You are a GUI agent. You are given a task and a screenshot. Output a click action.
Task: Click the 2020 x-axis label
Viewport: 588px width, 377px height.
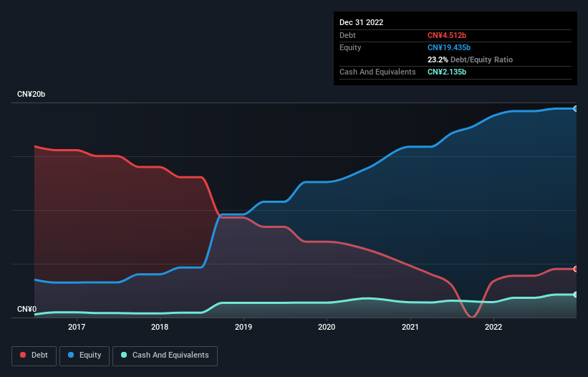click(x=327, y=327)
